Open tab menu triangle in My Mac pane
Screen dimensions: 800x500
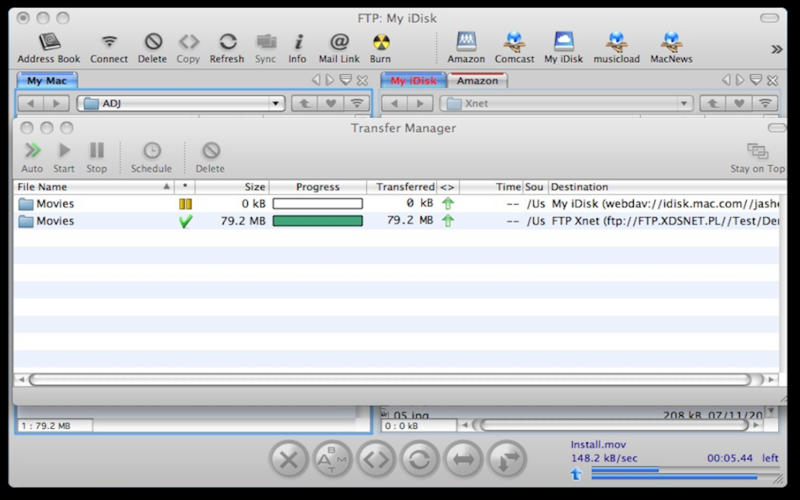346,80
